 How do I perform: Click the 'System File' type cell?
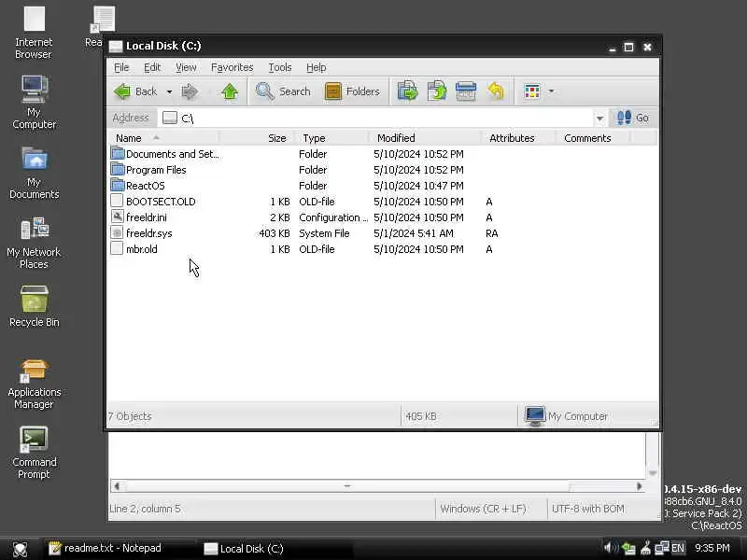click(324, 233)
